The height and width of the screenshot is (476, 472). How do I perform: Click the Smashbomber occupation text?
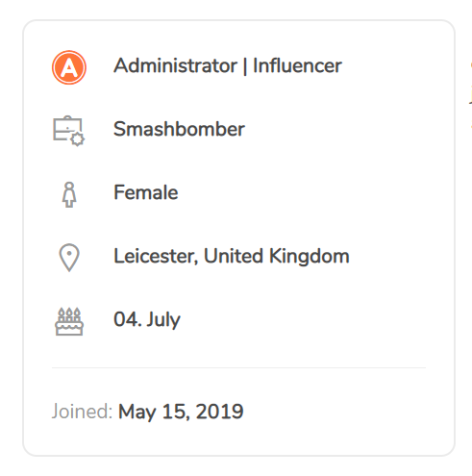pyautogui.click(x=179, y=129)
